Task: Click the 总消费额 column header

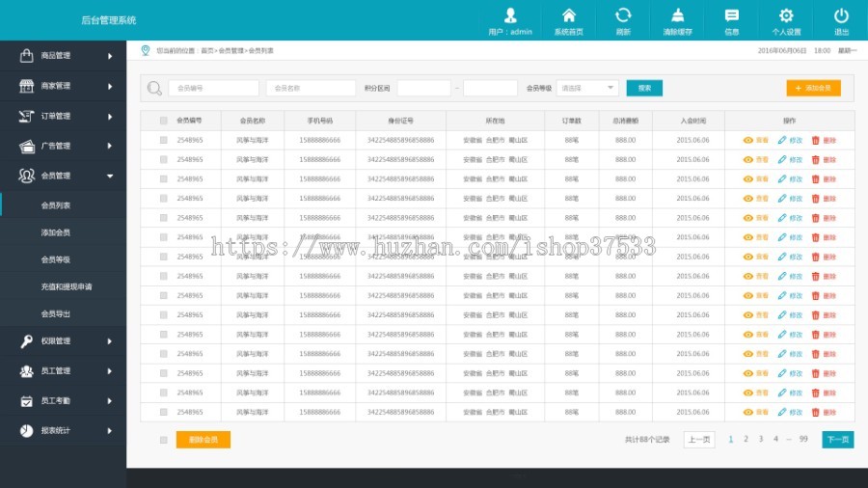Action: 626,121
